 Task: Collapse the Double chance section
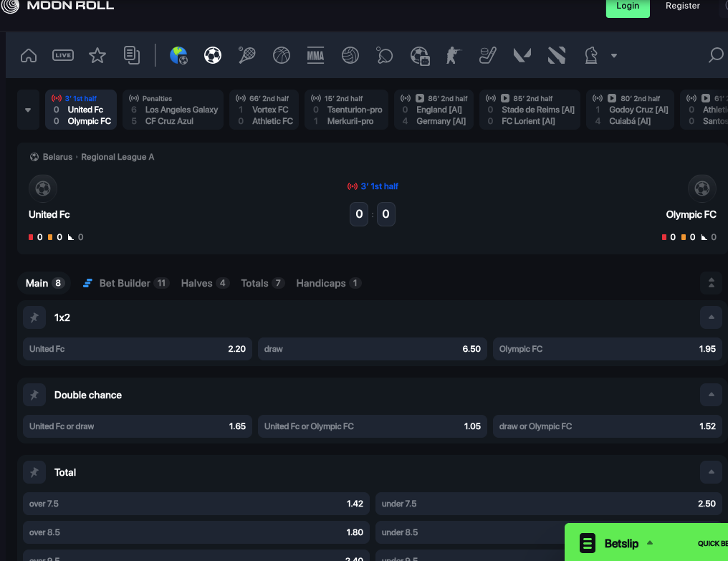pos(712,395)
